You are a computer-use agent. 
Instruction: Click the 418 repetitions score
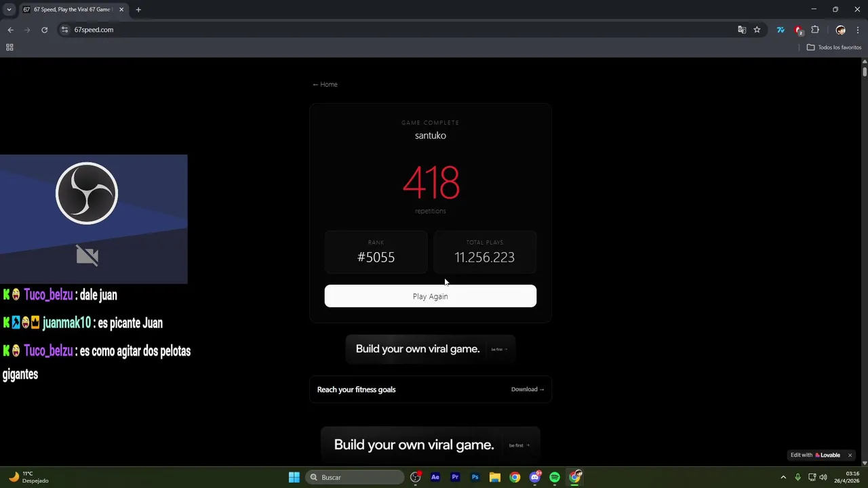click(431, 183)
